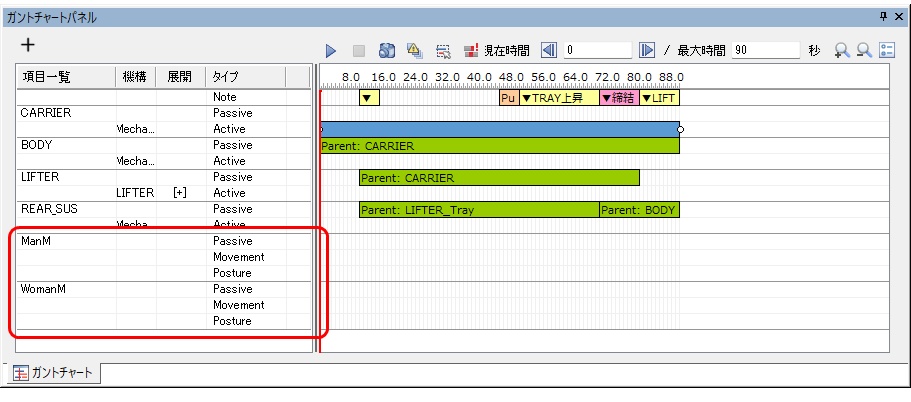
Task: Select the ManM item in the list
Action: pyautogui.click(x=35, y=241)
